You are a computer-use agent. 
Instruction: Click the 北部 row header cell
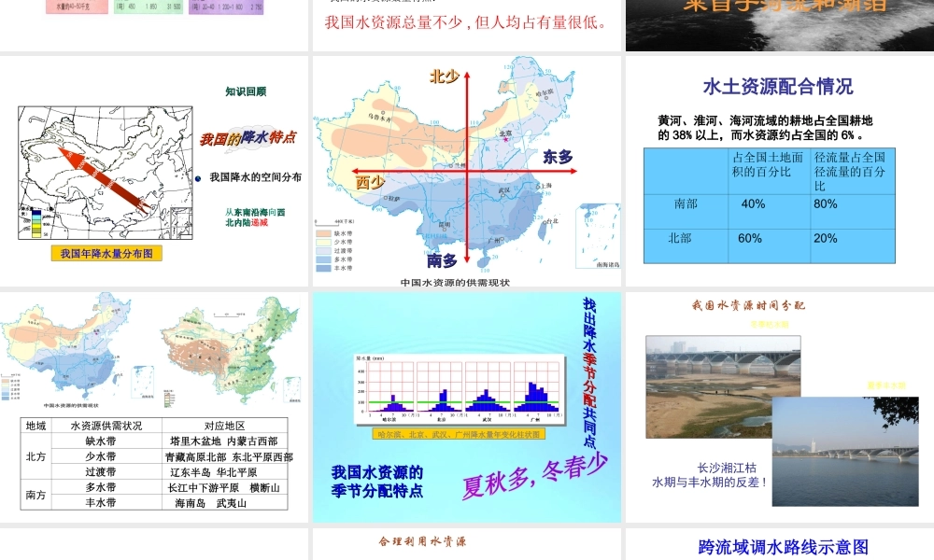pos(686,245)
